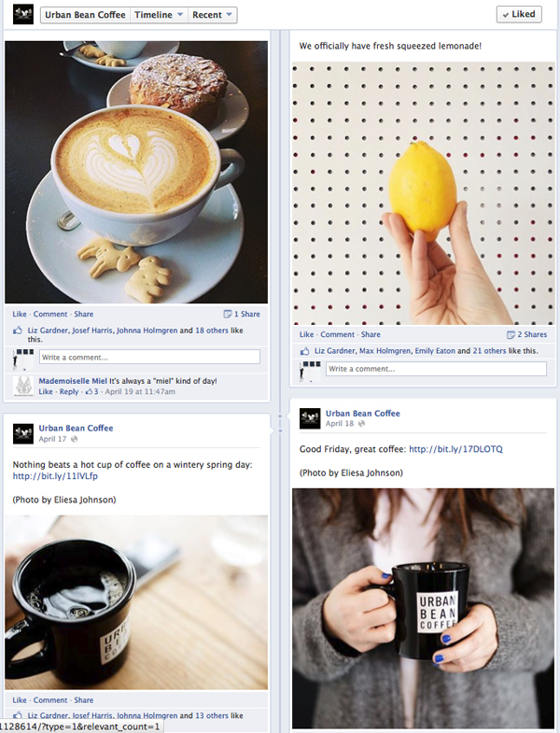Click the globe privacy icon next to April 17
560x733 pixels.
tap(74, 439)
